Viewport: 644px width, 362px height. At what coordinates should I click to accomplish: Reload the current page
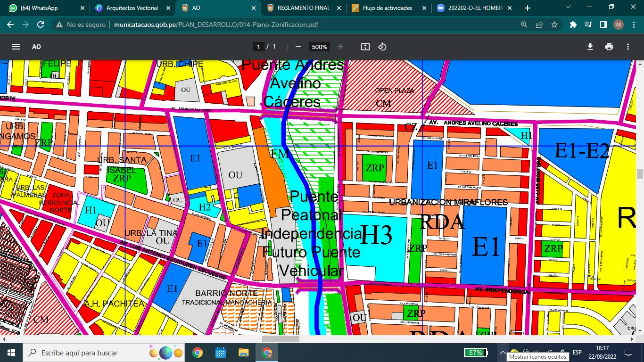point(41,25)
